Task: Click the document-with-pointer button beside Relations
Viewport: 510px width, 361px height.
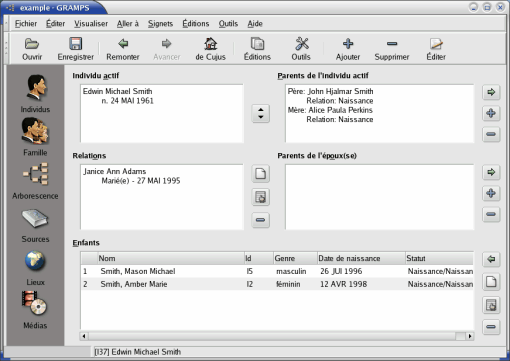Action: [x=260, y=197]
